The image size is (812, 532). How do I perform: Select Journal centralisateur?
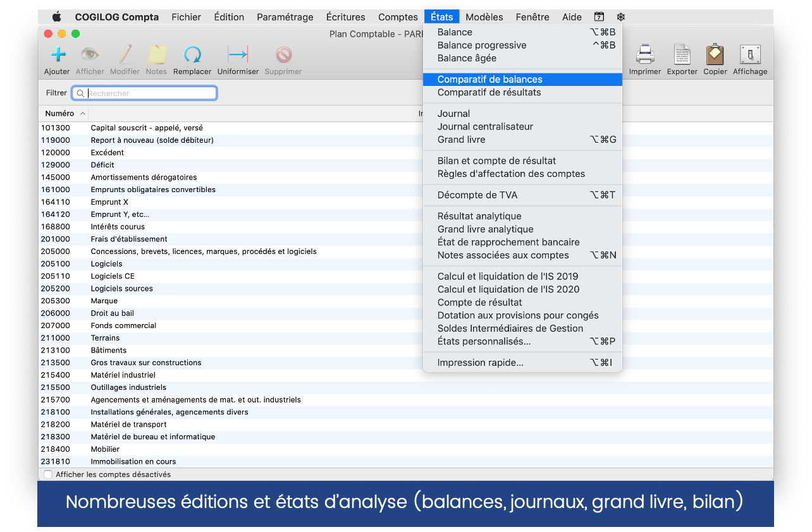(x=522, y=126)
